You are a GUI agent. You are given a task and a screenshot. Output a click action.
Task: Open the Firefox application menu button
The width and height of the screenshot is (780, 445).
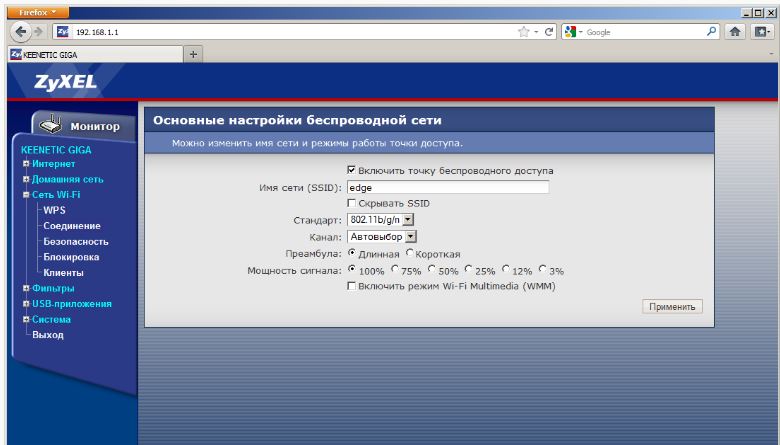pyautogui.click(x=38, y=12)
